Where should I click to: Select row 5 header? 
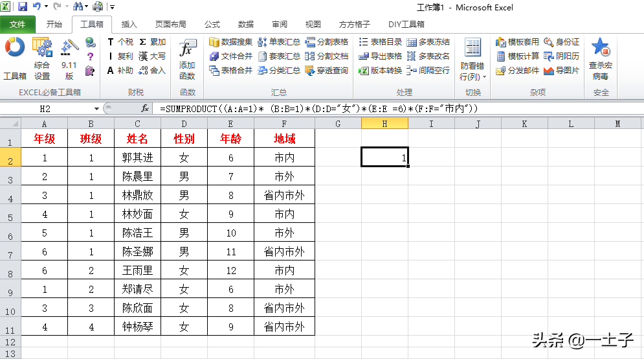click(x=10, y=214)
